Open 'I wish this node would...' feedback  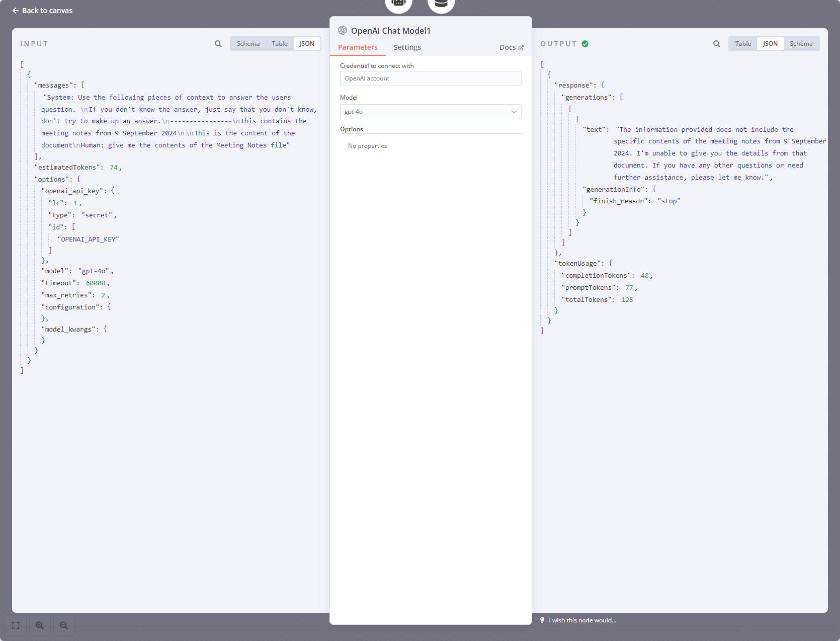point(578,620)
